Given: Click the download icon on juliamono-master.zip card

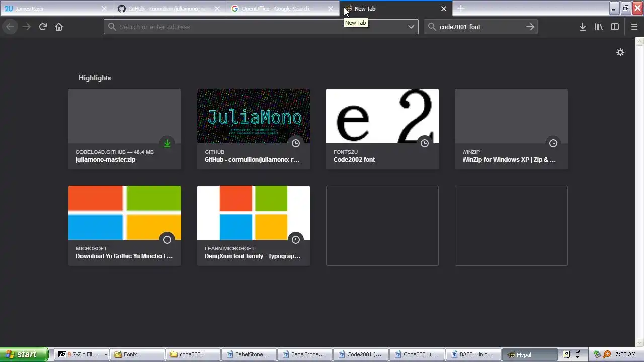Looking at the screenshot, I should [x=167, y=143].
